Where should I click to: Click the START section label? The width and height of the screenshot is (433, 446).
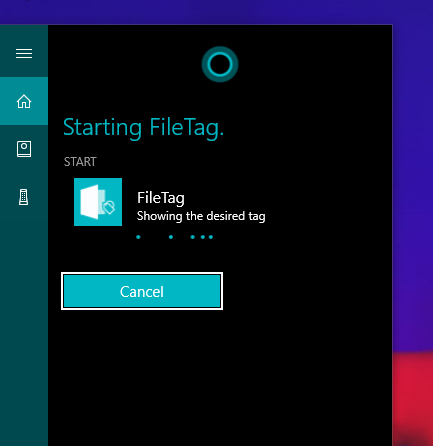click(80, 162)
